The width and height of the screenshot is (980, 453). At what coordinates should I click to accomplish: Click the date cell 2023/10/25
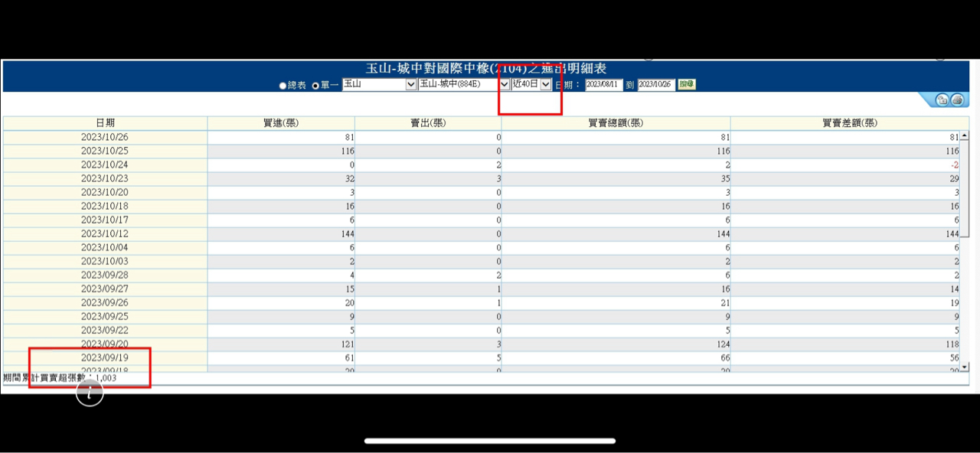tap(105, 151)
